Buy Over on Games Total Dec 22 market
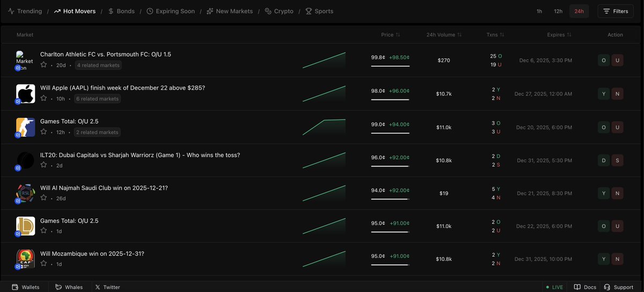The image size is (644, 292). (x=604, y=226)
